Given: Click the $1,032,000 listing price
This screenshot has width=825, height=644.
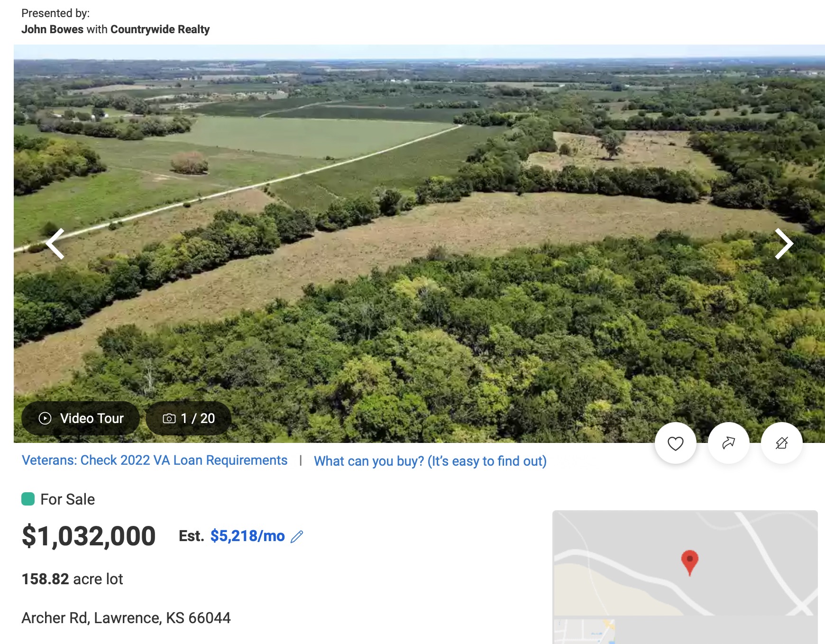Looking at the screenshot, I should click(x=89, y=536).
